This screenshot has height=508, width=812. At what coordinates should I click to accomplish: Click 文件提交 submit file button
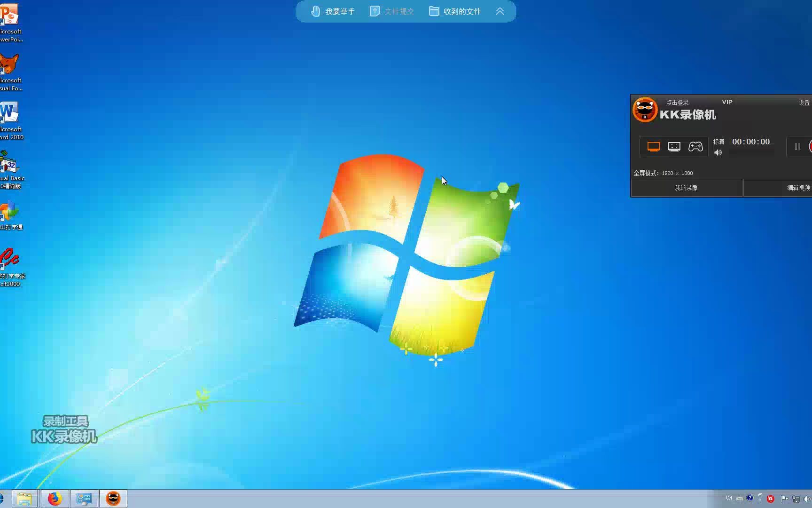click(392, 11)
